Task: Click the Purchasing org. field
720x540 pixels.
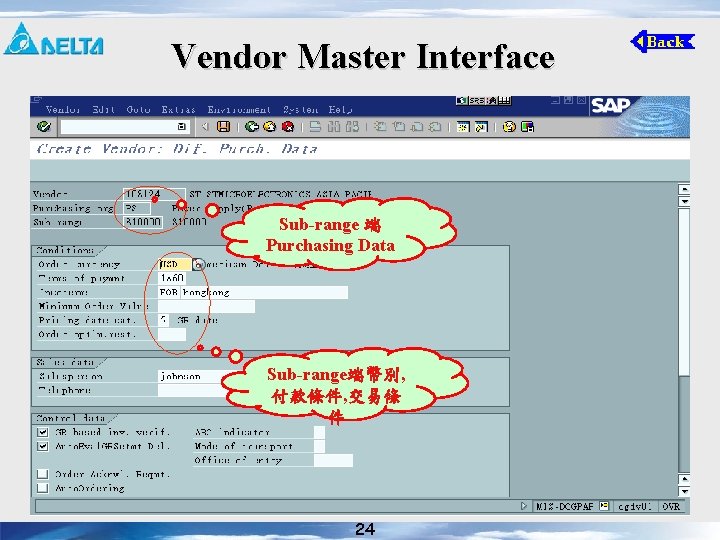Action: (x=137, y=208)
